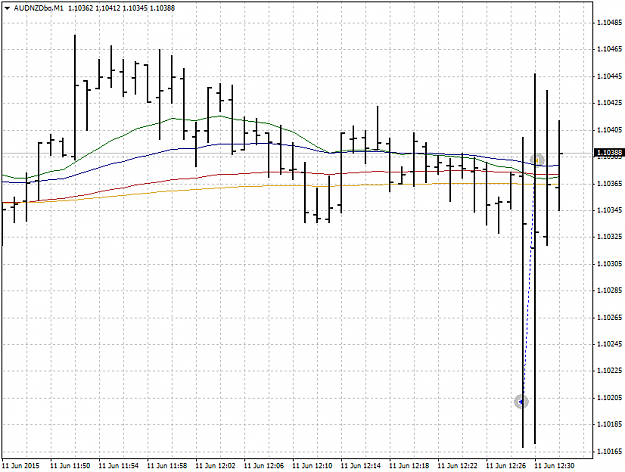Click the 11 Jun 12:22 time label
The width and height of the screenshot is (625, 472).
[458, 466]
